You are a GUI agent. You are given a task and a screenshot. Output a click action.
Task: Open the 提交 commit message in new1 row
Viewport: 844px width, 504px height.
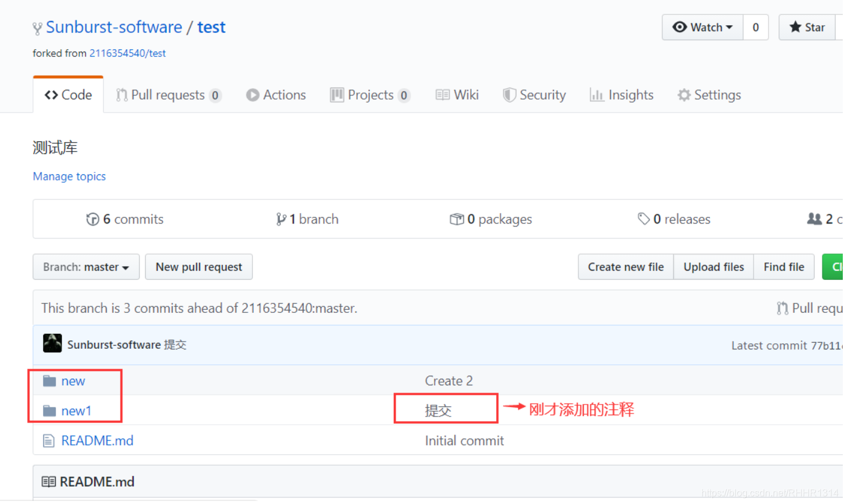click(438, 411)
